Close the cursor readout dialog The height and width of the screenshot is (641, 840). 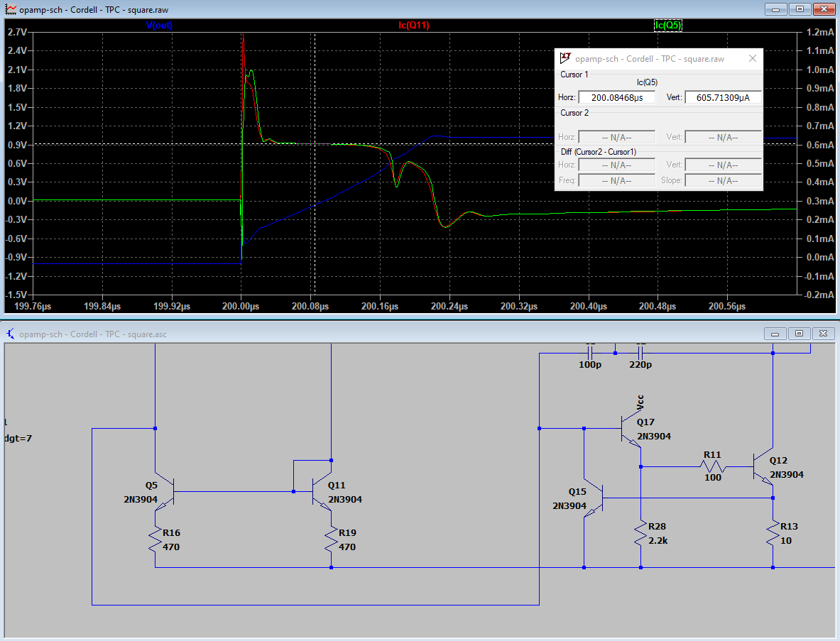753,58
